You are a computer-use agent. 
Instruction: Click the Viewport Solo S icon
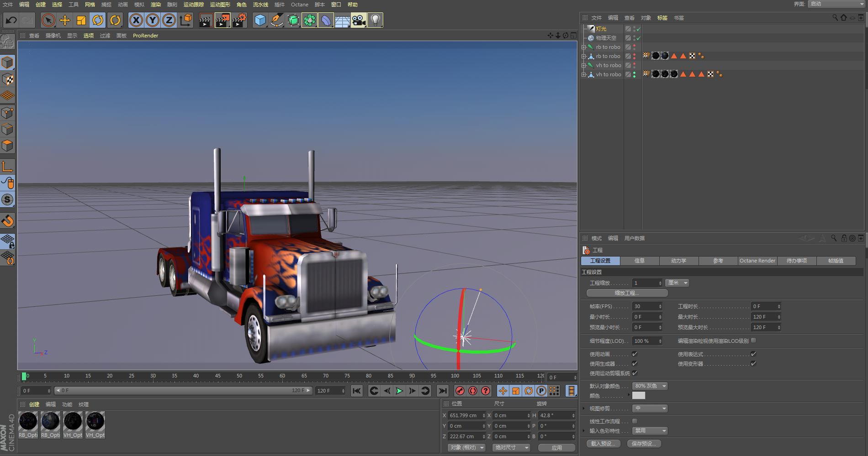pyautogui.click(x=8, y=199)
